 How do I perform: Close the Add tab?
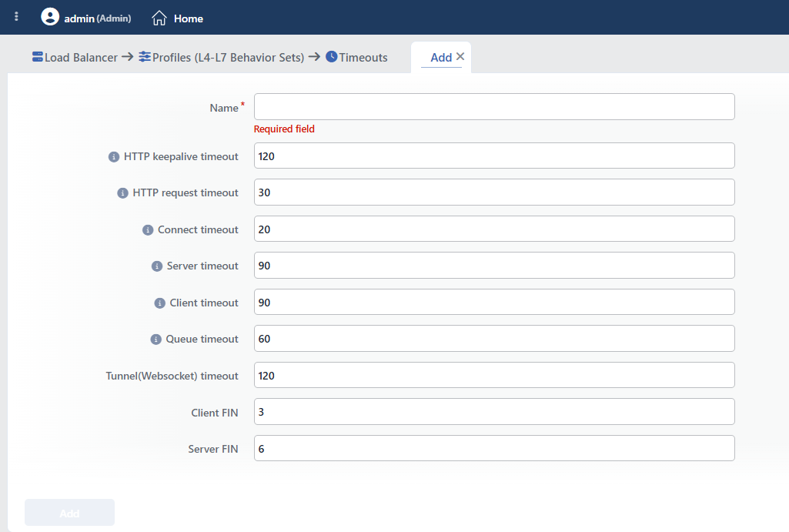click(460, 57)
